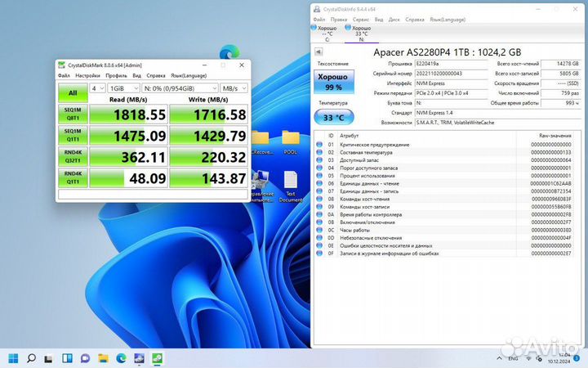Open File Explorer from the taskbar
The image size is (588, 368).
pyautogui.click(x=103, y=358)
